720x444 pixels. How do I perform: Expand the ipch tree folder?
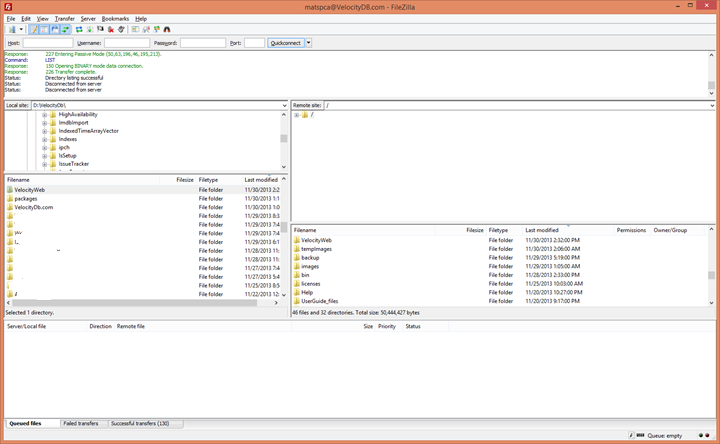(45, 148)
